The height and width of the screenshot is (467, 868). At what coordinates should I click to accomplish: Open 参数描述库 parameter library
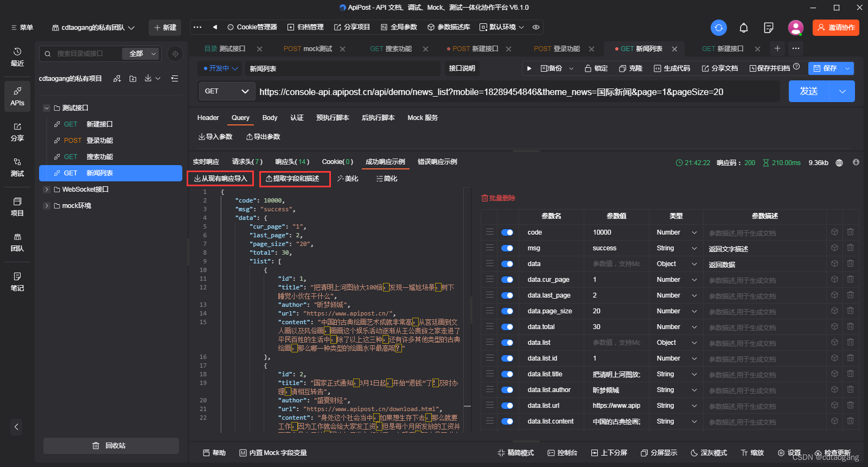(449, 27)
